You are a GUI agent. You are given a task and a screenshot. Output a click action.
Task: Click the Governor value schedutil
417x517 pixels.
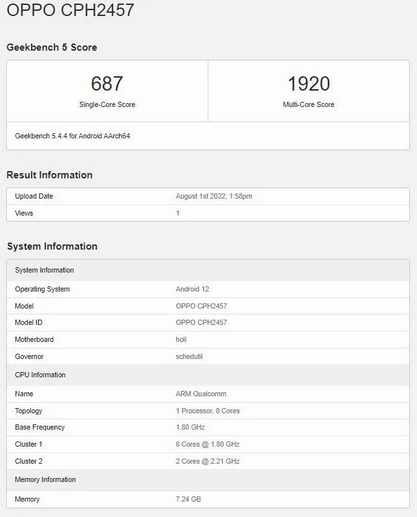point(189,356)
